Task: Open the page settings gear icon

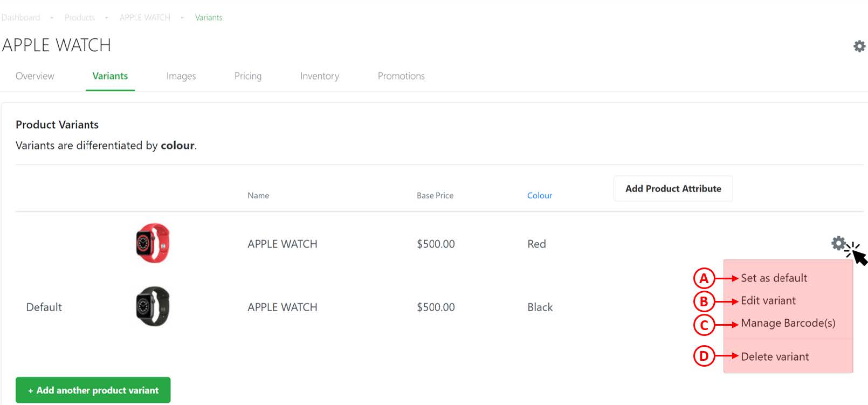Action: [x=859, y=46]
